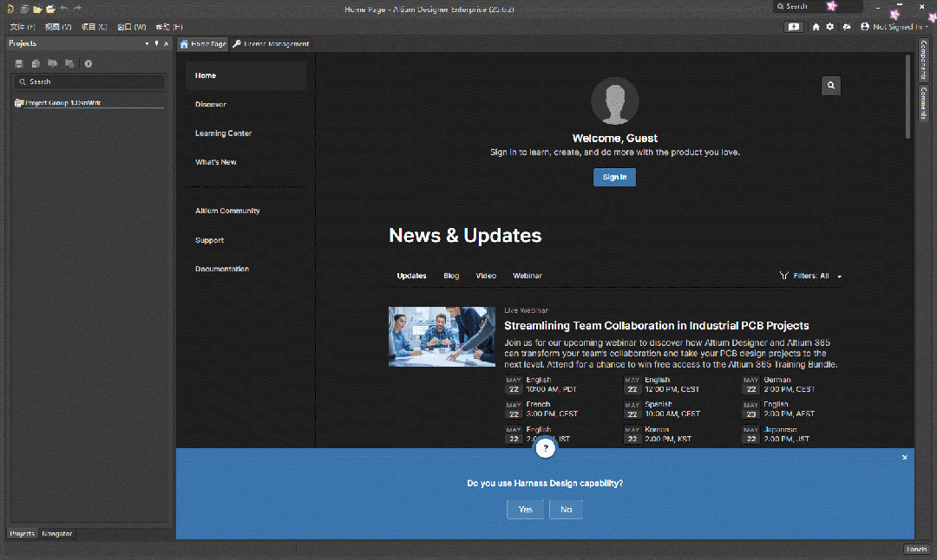Open the 文件 (F) menu
Screen dimensions: 937x560
coord(22,27)
